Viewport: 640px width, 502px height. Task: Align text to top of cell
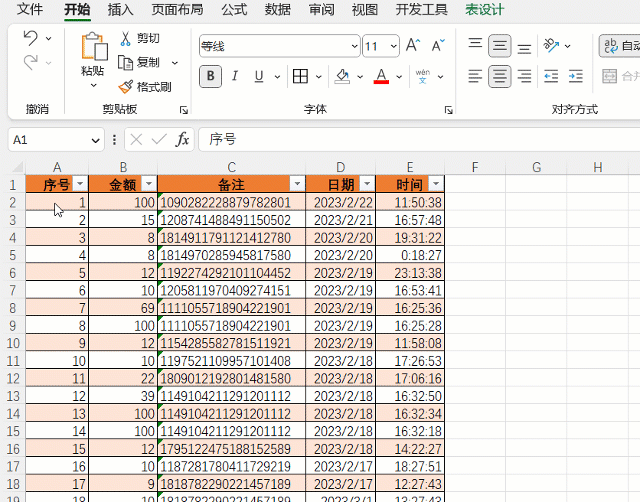coord(475,45)
